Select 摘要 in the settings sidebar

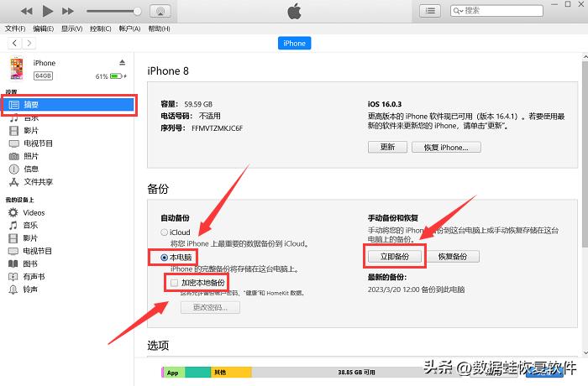[x=69, y=105]
